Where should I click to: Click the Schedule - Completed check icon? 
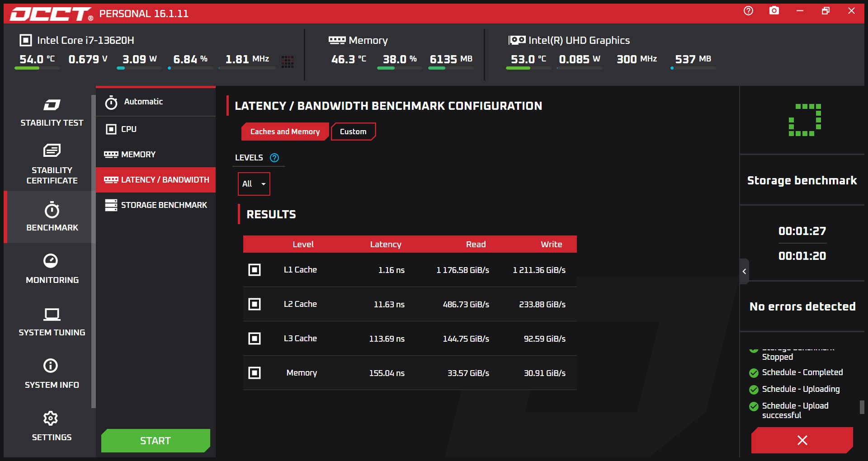pyautogui.click(x=754, y=373)
